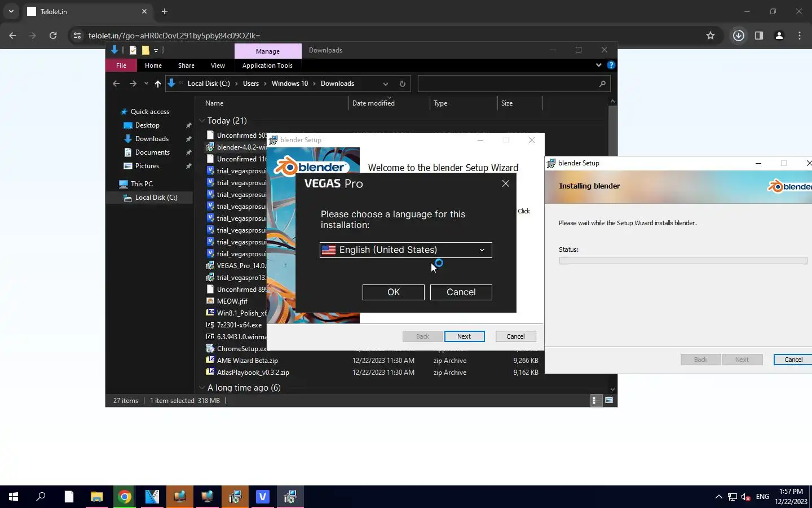Select the MEOW.jfif file
The image size is (812, 508).
[x=232, y=301]
